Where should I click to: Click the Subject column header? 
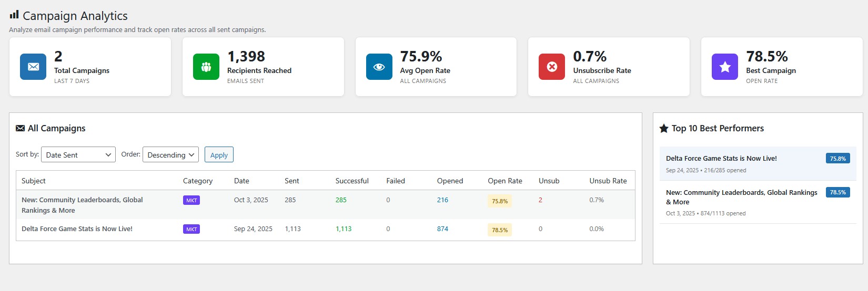coord(34,181)
